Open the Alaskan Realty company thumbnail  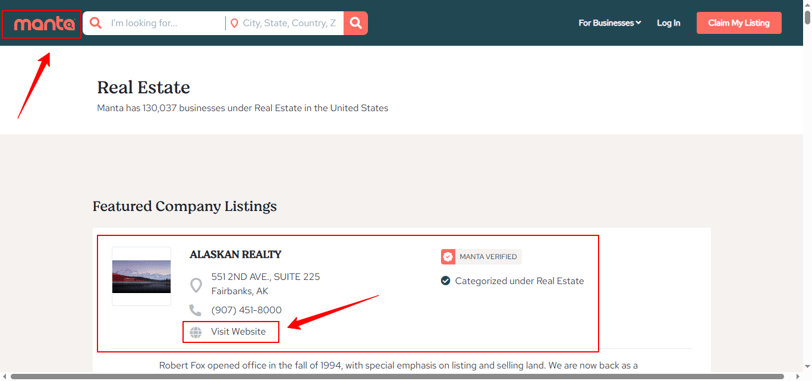point(141,276)
